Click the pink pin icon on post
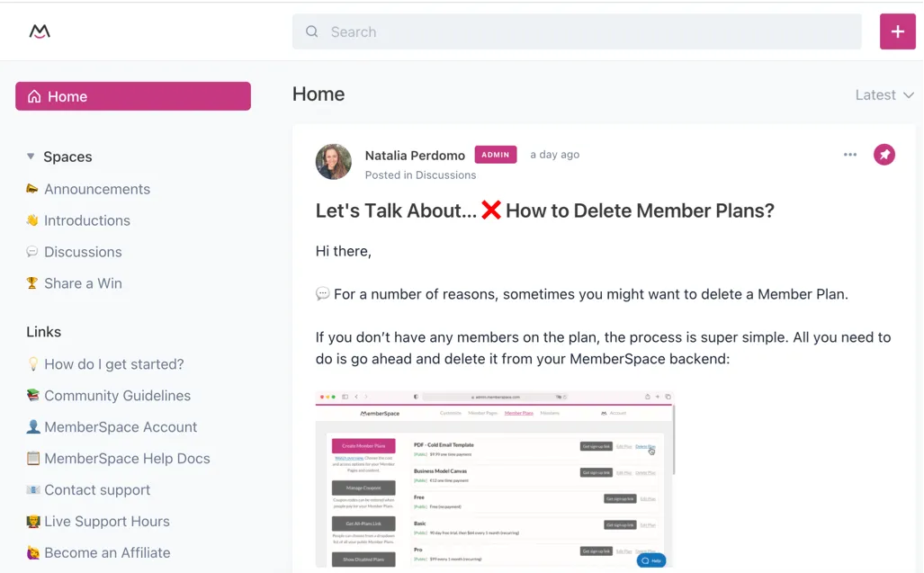 pos(884,155)
